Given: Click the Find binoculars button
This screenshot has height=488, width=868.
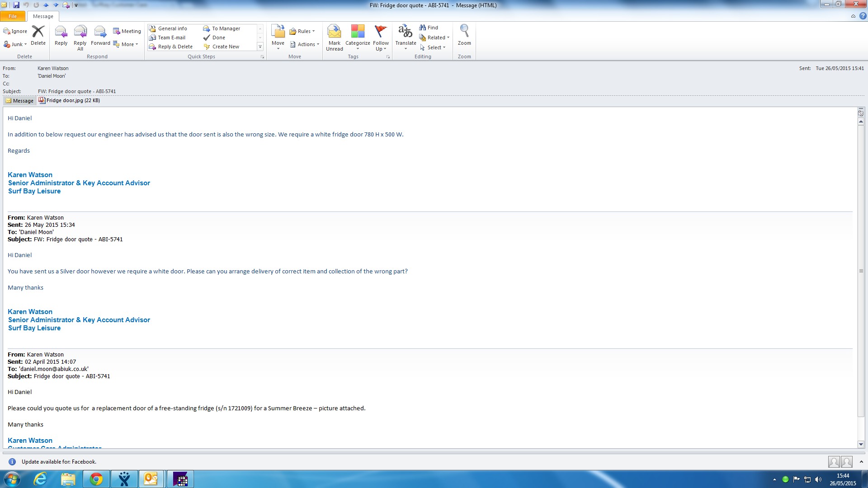Looking at the screenshot, I should (429, 28).
